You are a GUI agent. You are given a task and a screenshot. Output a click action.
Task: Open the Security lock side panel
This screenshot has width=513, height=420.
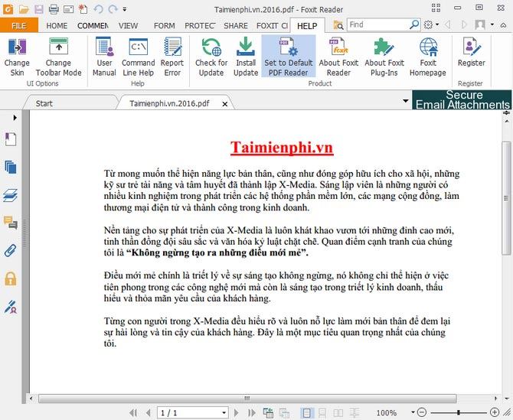(x=11, y=278)
